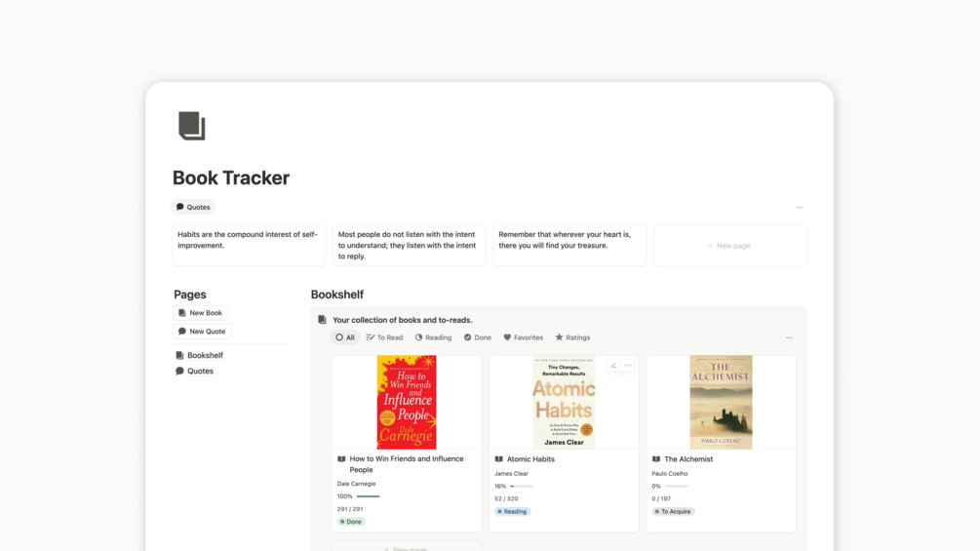Click the open-book icon beside The Alchemist title
Image resolution: width=980 pixels, height=551 pixels.
point(656,459)
